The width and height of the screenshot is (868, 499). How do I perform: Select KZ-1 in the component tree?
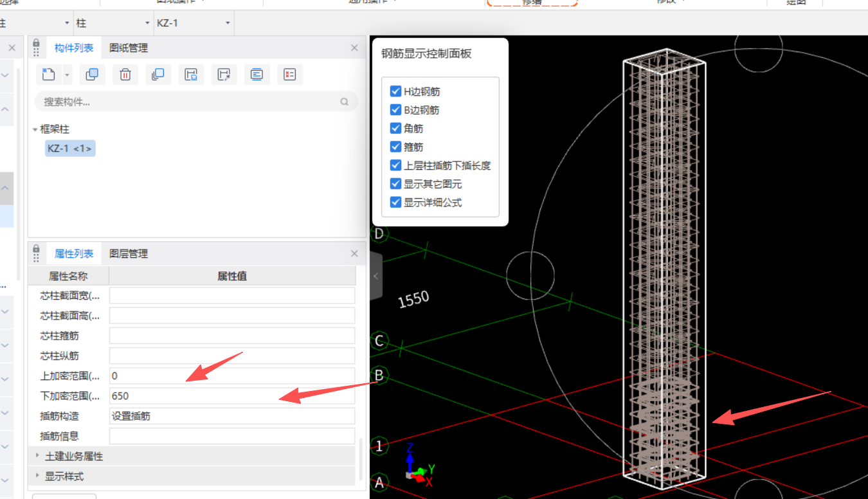69,149
